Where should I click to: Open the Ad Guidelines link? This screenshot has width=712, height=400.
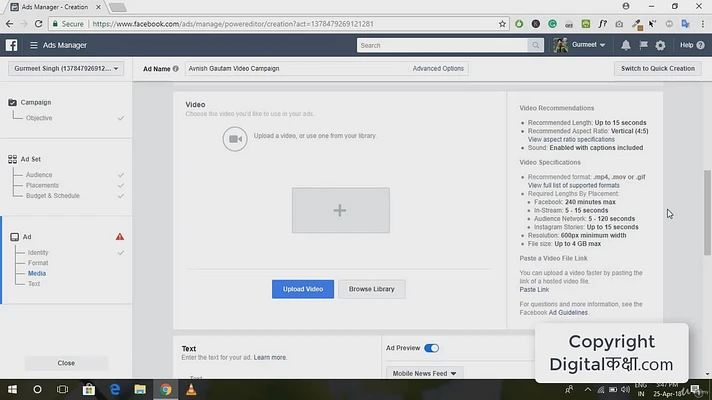(568, 313)
